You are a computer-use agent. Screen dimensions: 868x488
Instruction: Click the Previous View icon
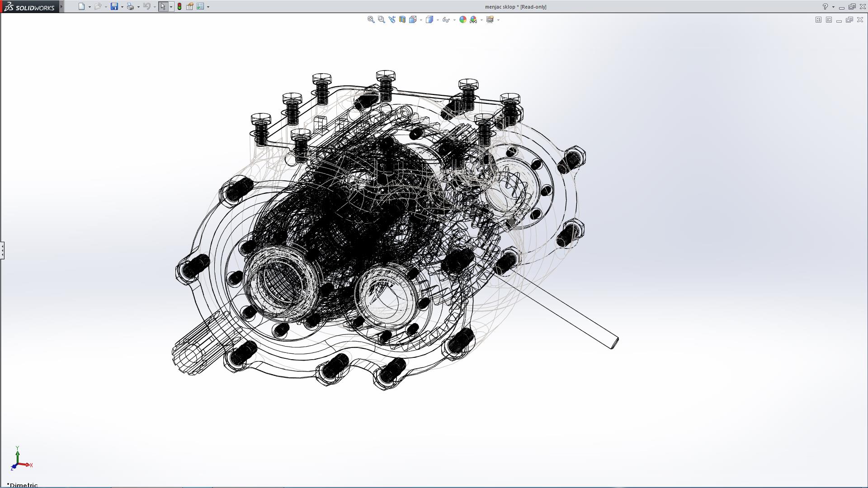(x=392, y=19)
